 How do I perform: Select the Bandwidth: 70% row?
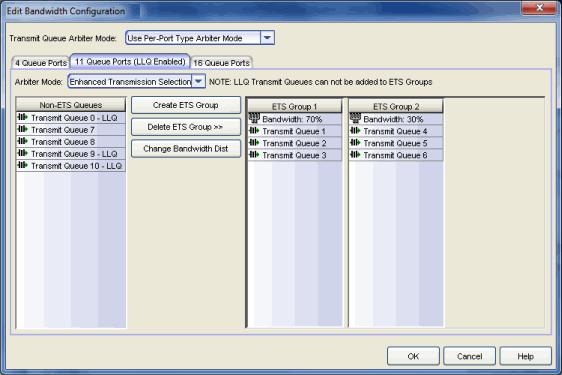coord(295,119)
